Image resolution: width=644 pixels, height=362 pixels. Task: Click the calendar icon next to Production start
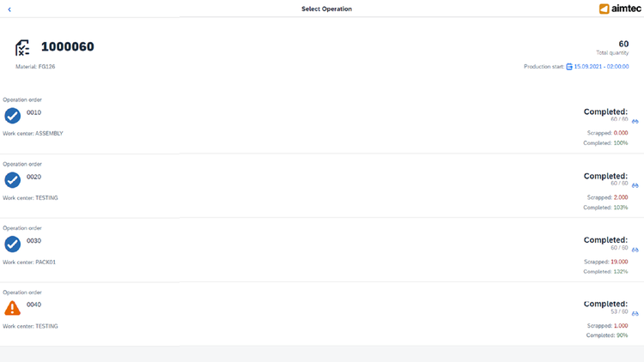(x=568, y=67)
